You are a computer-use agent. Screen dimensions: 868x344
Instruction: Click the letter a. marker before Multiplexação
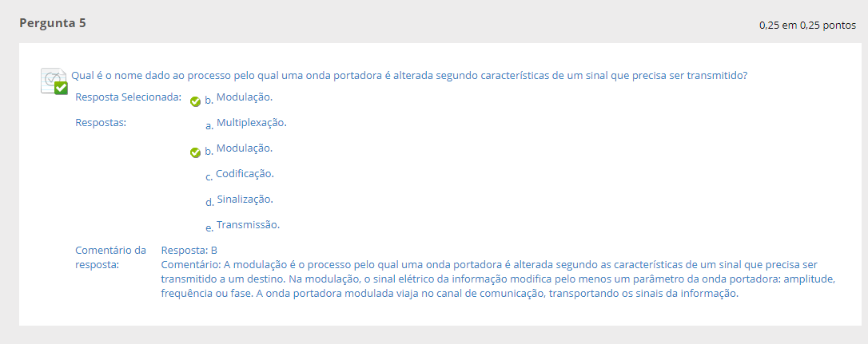click(209, 125)
